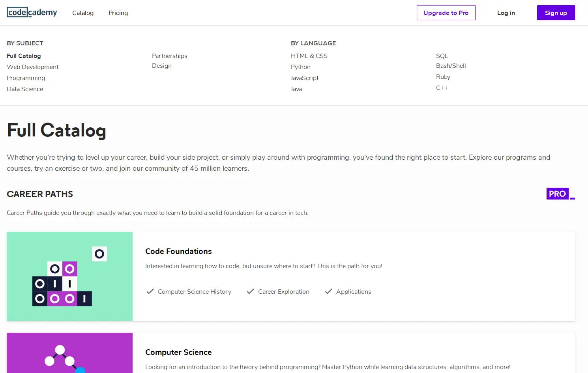Click the checkmark beside Applications
Screen dimensions: 588x373
(x=328, y=291)
